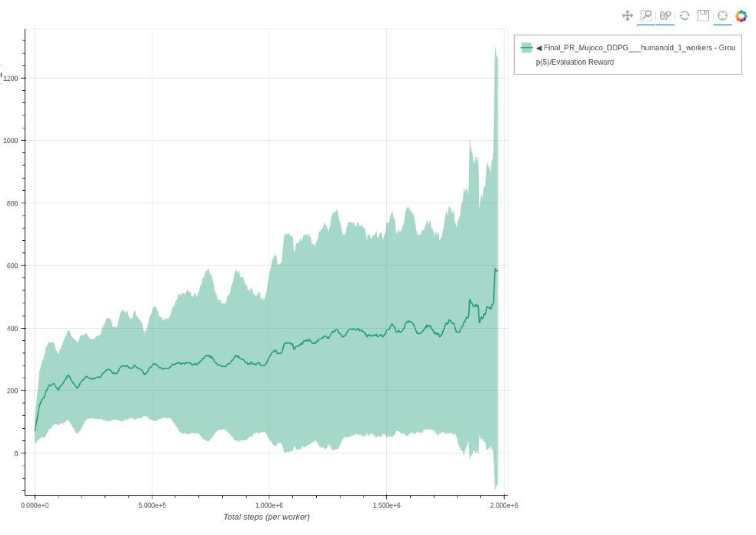Toggle the Box Zoom tool
Viewport: 756px width, 535px height.
646,15
